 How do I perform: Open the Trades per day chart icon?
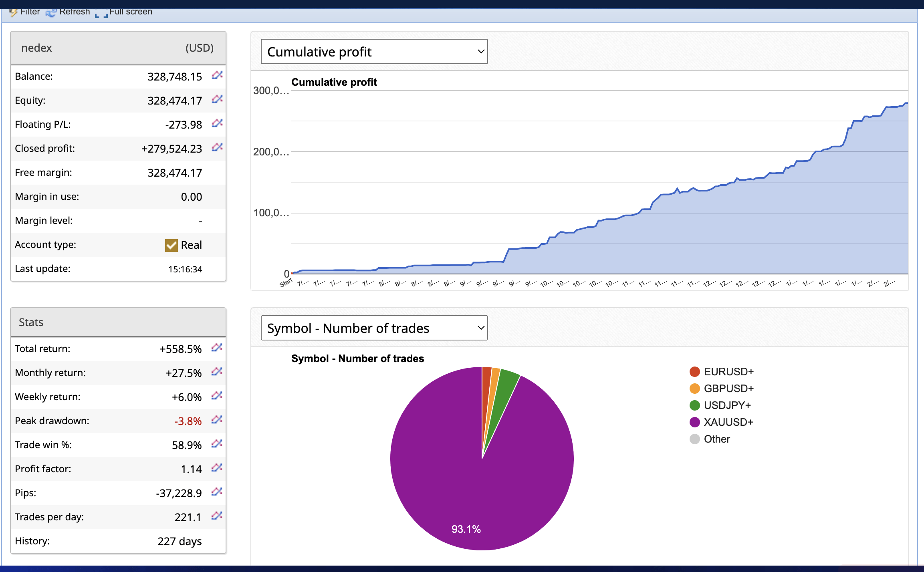[x=216, y=516]
